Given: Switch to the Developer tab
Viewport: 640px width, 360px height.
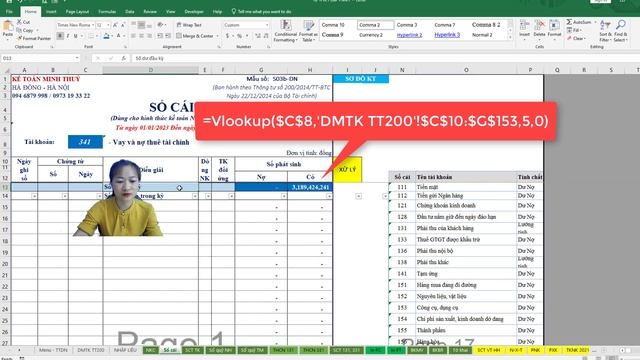Looking at the screenshot, I should click(194, 12).
